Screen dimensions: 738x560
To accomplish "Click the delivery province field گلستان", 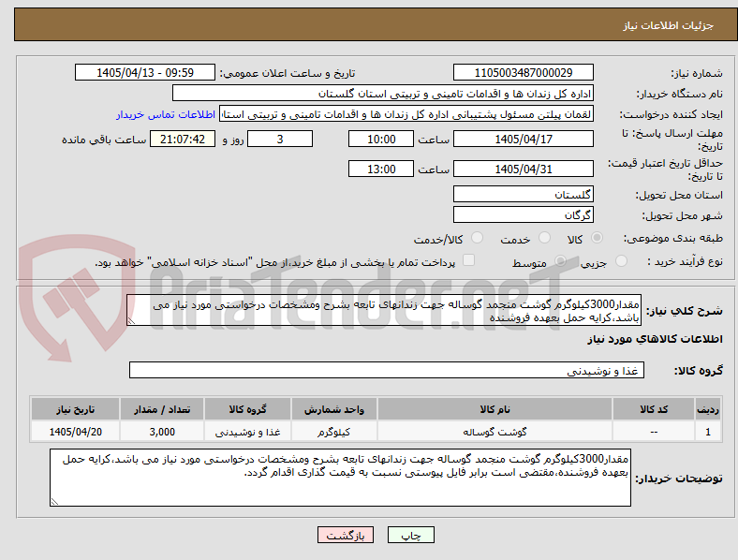I will point(524,194).
